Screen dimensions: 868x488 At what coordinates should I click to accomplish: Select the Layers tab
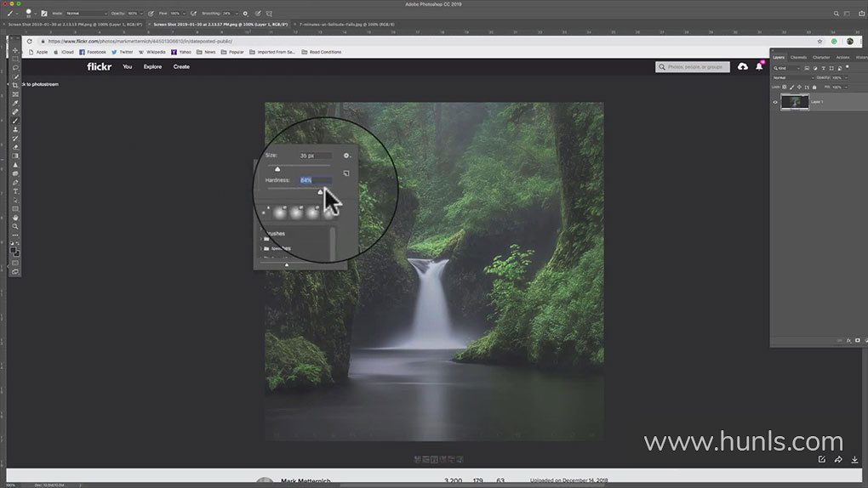779,58
